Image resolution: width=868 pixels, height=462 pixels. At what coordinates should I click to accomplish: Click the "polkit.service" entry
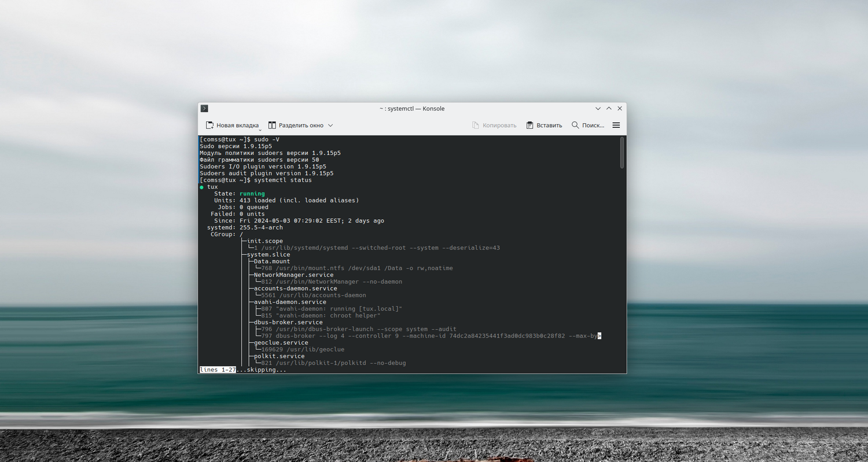[279, 356]
